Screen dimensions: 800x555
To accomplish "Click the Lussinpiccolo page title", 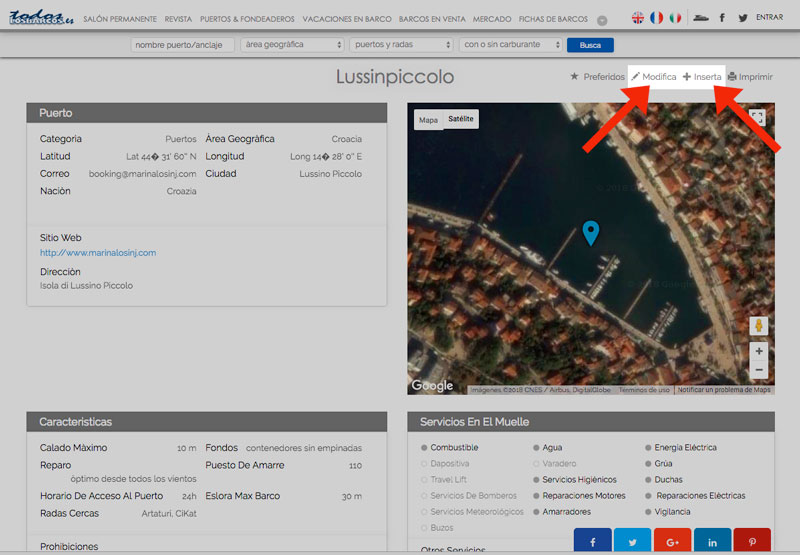I will point(395,77).
